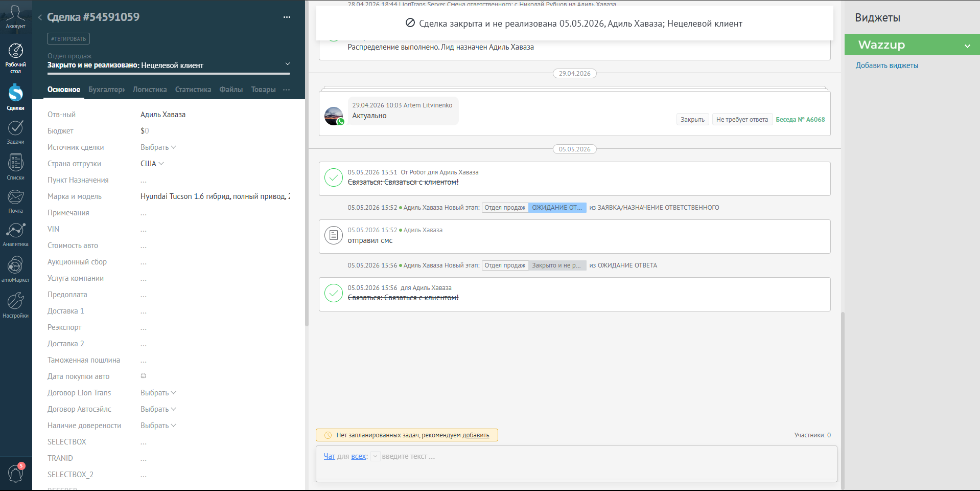
Task: Click the Закрыто и не р... stage label
Action: coord(557,265)
